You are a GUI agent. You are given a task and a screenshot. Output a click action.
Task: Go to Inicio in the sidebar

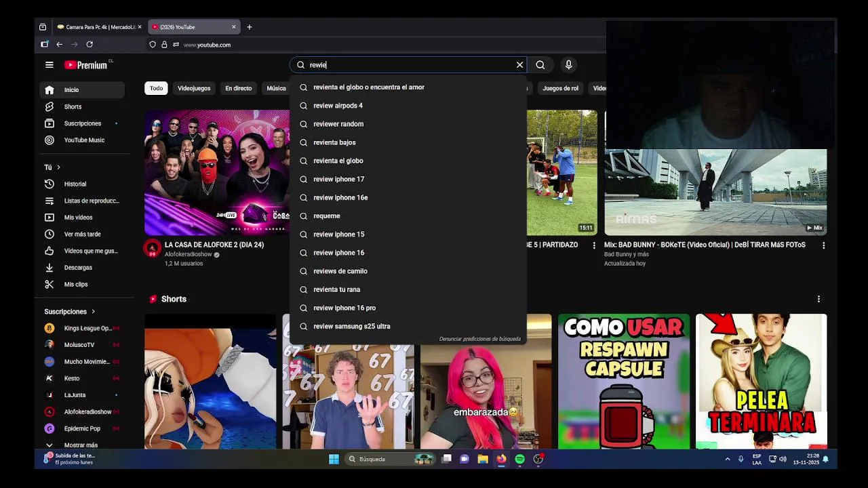(x=83, y=89)
